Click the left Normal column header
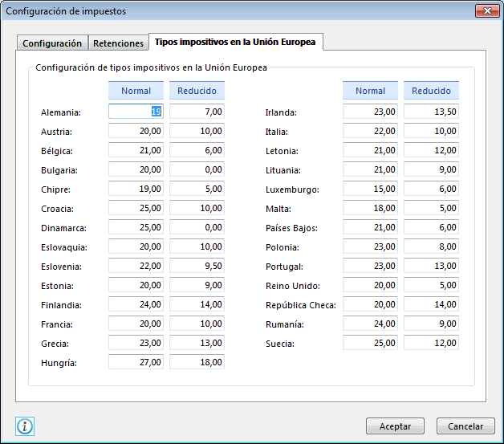504x444 pixels. [x=136, y=92]
